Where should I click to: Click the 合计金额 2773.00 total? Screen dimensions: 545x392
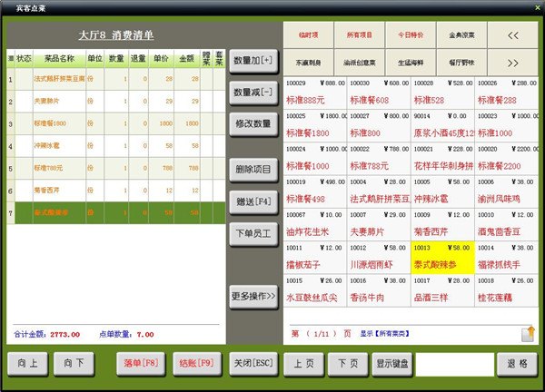click(47, 334)
